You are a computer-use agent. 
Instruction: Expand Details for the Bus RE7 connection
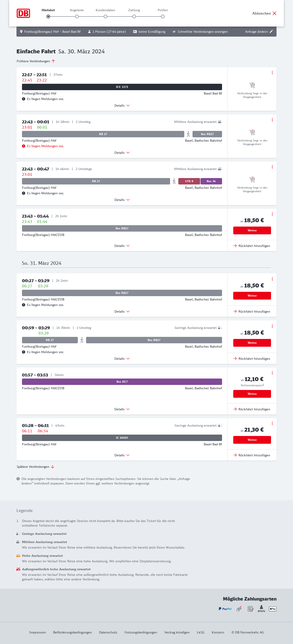pyautogui.click(x=122, y=409)
